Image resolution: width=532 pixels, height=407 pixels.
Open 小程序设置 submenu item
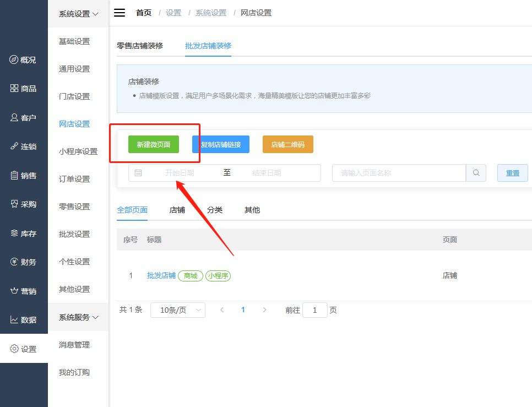click(78, 151)
